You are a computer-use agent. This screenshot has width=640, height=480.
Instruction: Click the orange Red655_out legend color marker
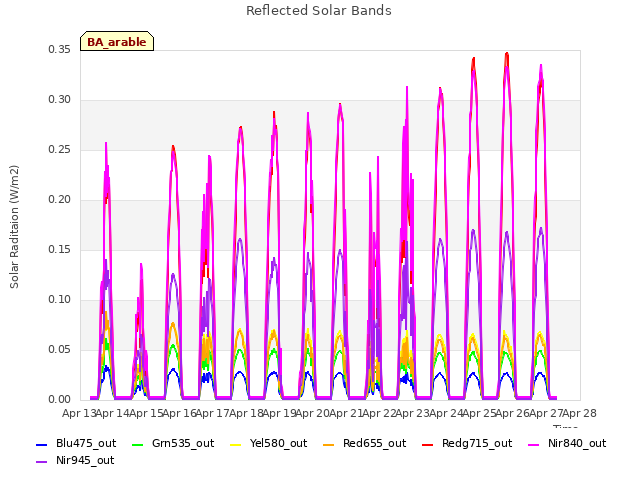click(x=329, y=444)
